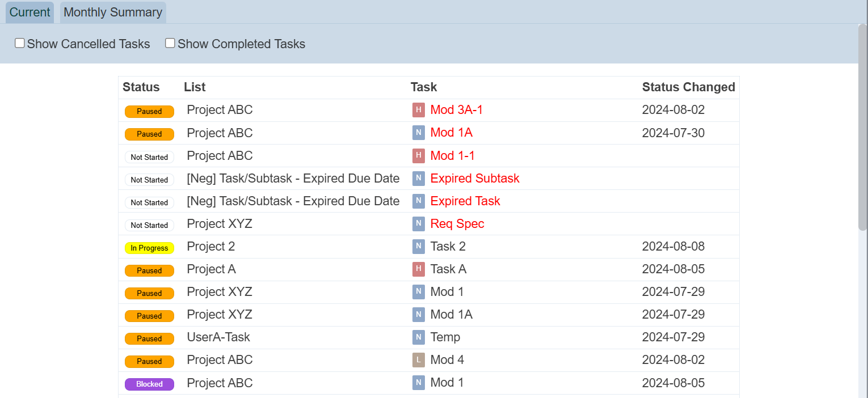
Task: Click the N priority icon beside Expired Subtask
Action: click(418, 179)
